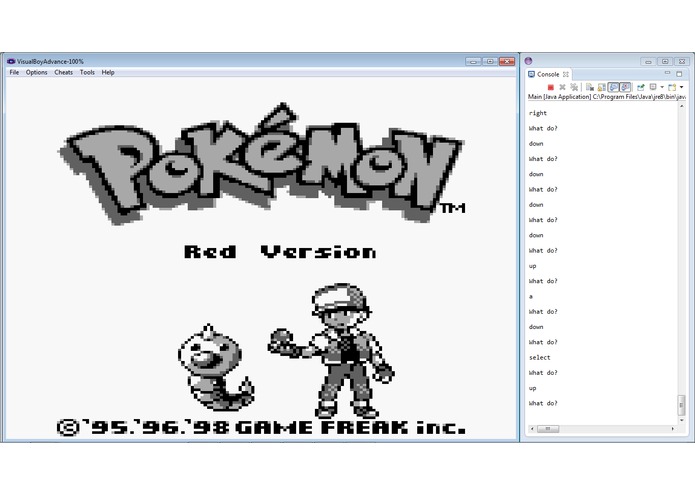Expand the Display Selected Console dropdown arrow

[x=662, y=87]
